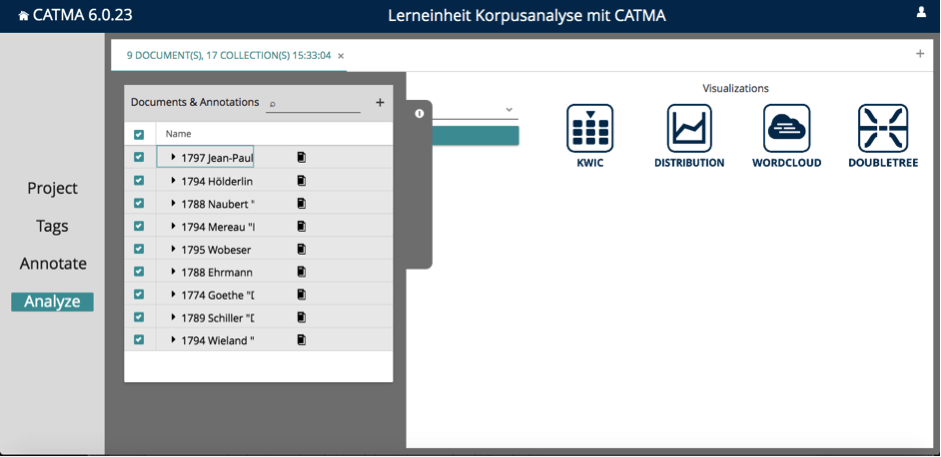Uncheck the 1788 Naubert document
Image resolution: width=941 pixels, height=457 pixels.
click(139, 203)
